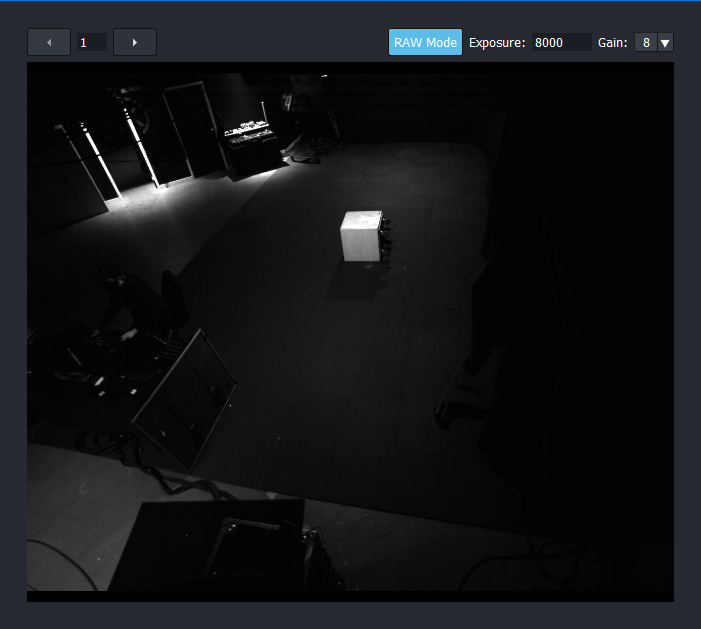Focus the frame number field showing 1
The width and height of the screenshot is (701, 629).
tap(92, 42)
